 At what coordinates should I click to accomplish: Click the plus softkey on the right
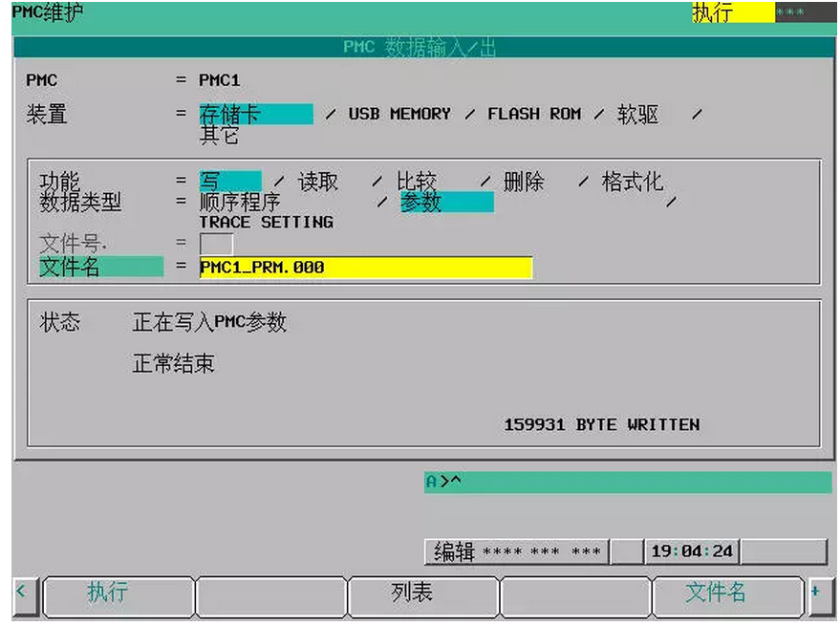click(x=815, y=594)
